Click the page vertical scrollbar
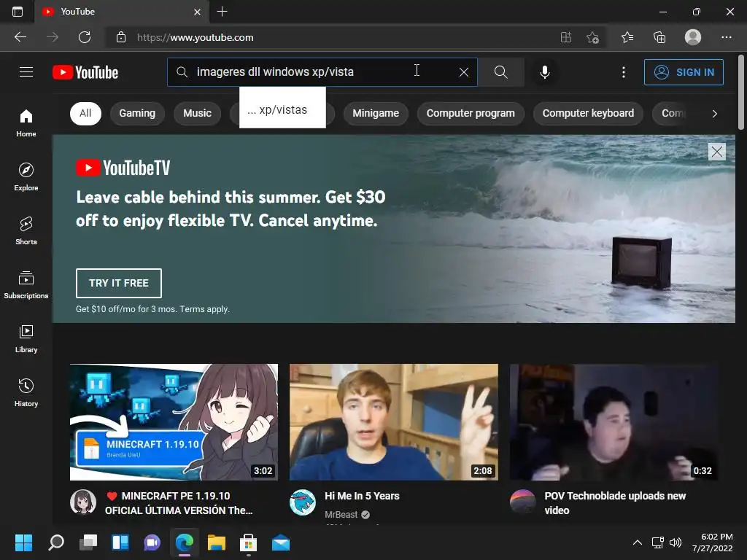The image size is (747, 560). tap(741, 92)
